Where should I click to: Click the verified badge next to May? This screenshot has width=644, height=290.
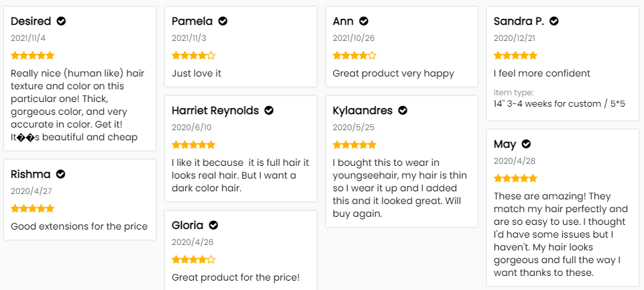(526, 144)
